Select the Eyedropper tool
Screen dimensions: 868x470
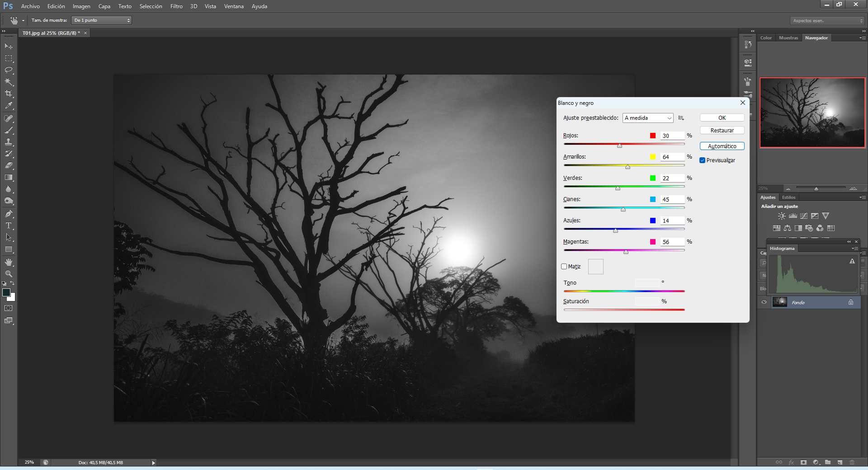[9, 106]
